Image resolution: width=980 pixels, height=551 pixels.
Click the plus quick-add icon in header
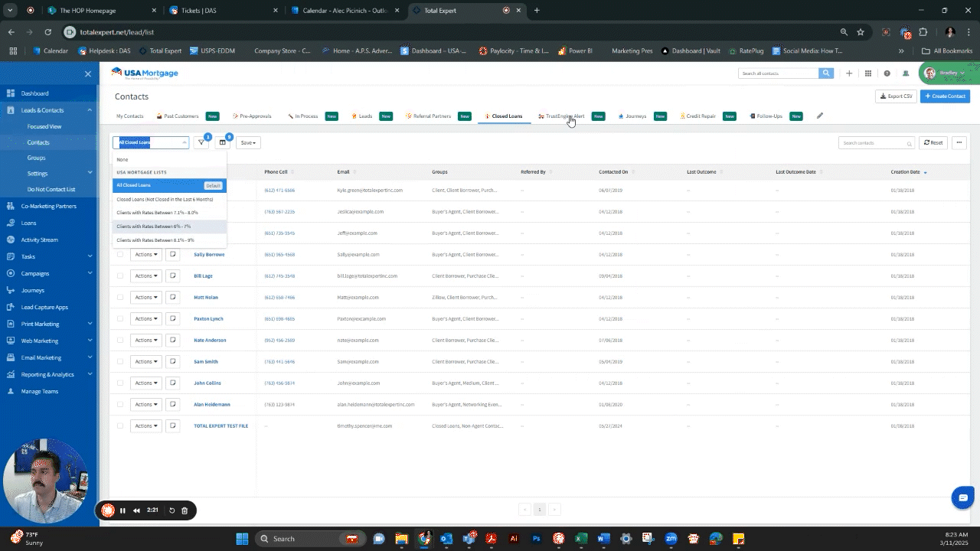click(x=849, y=73)
